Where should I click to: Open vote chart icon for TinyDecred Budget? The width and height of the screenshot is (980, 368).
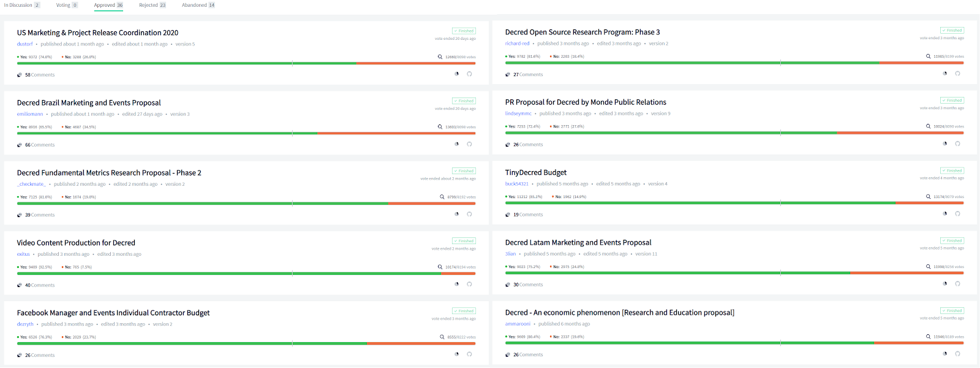click(945, 213)
